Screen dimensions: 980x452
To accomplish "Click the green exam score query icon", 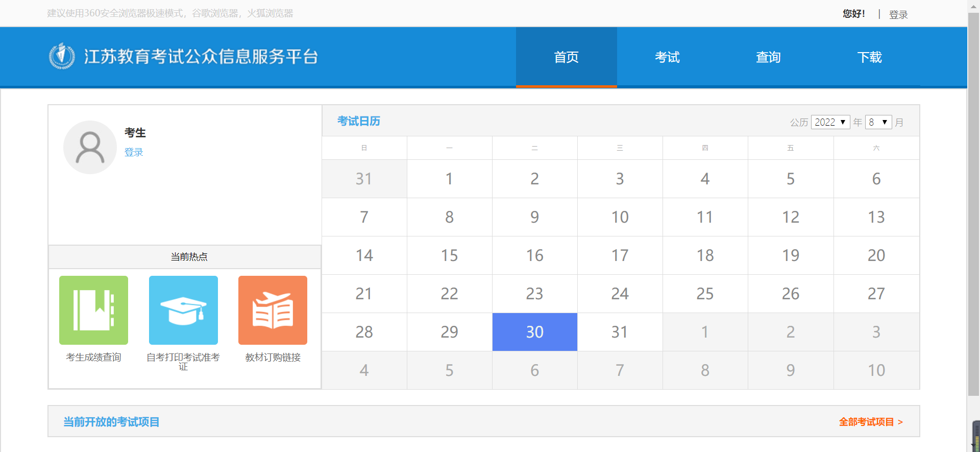I will [93, 310].
